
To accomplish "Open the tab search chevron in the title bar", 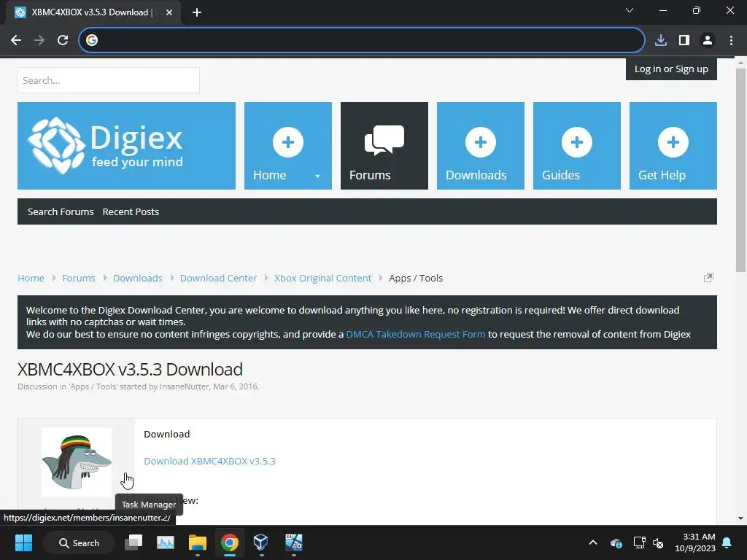I will click(x=630, y=10).
